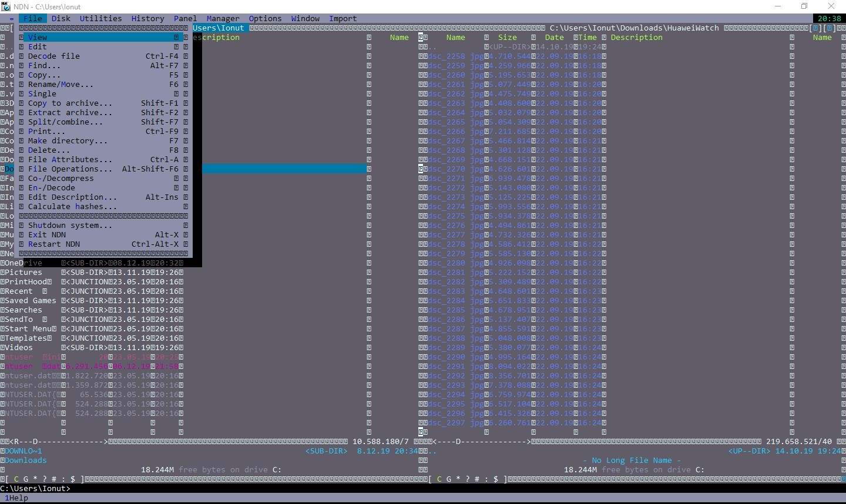Select Find... menu entry
846x504 pixels.
(x=103, y=65)
